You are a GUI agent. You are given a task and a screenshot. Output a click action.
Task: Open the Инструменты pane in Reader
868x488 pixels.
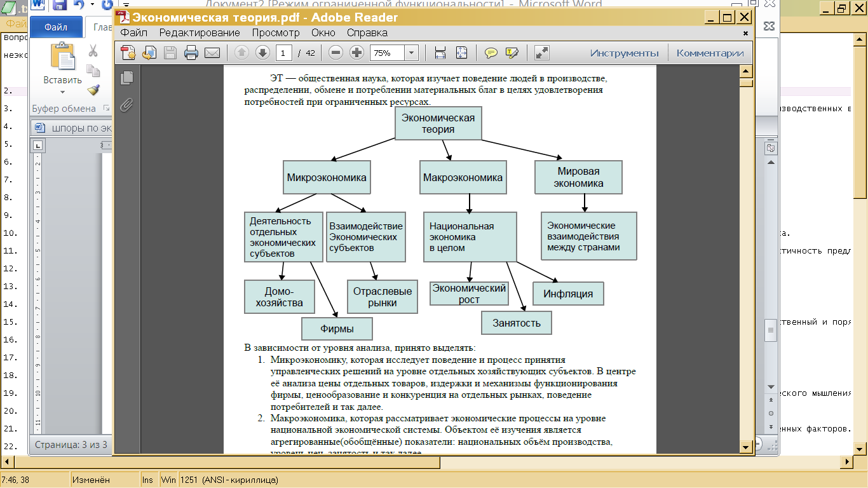[624, 53]
